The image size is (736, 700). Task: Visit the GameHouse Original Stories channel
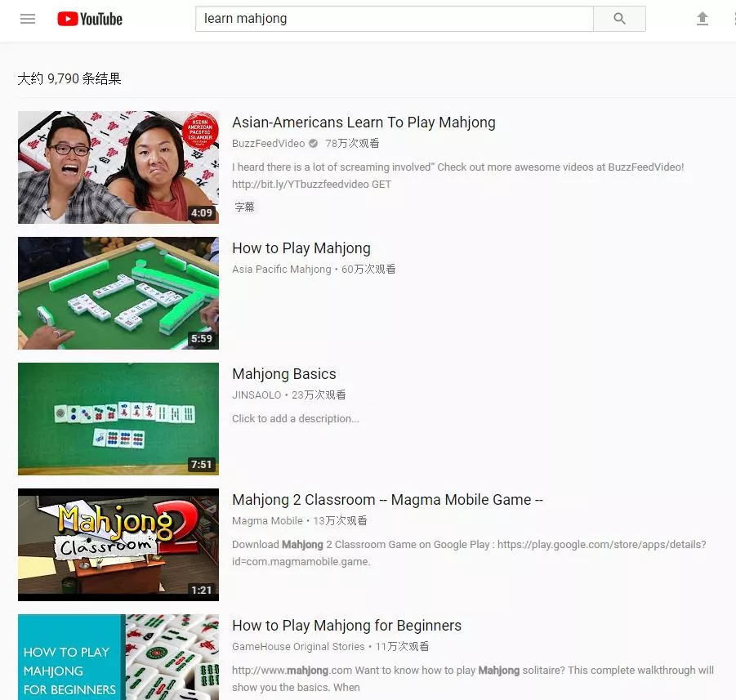(298, 647)
